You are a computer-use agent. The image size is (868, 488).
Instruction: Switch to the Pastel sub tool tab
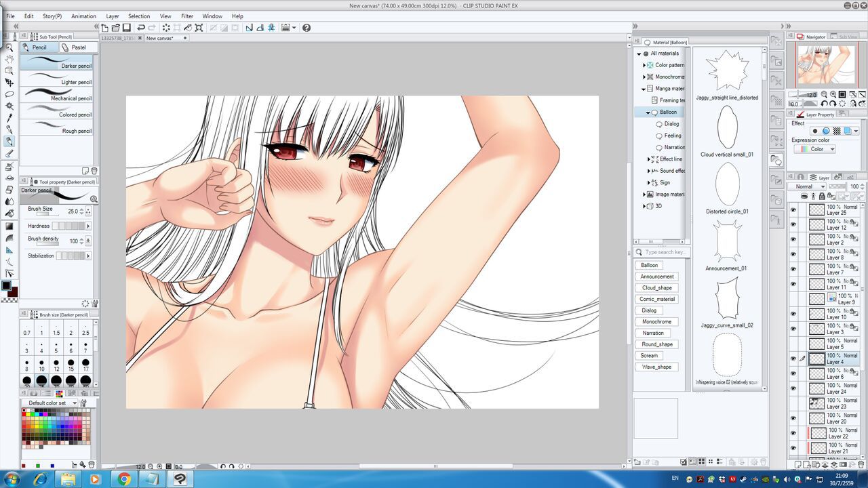[x=79, y=47]
